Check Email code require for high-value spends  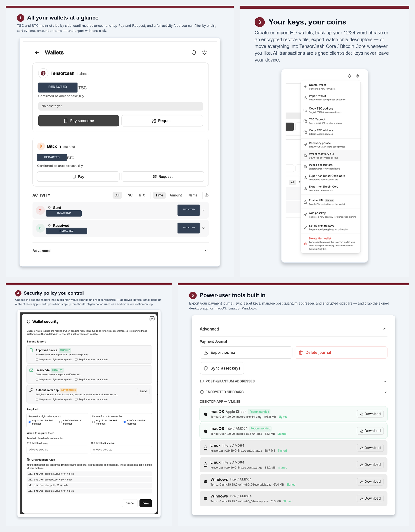point(37,380)
